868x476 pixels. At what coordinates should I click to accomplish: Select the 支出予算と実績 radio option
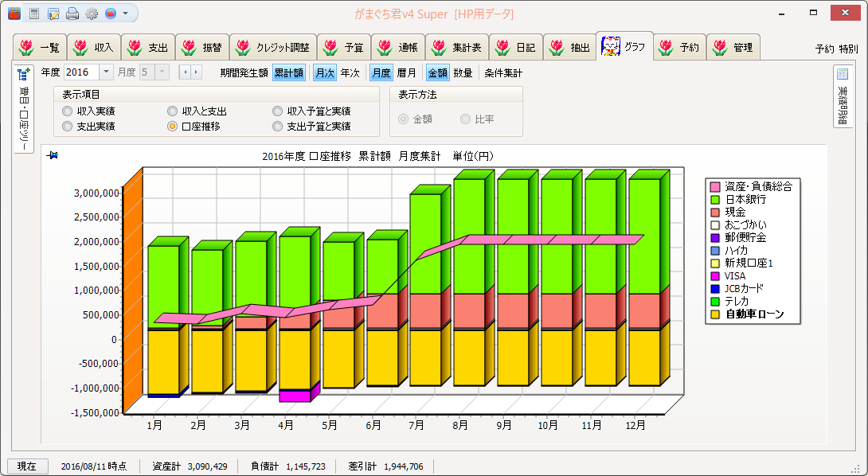click(x=278, y=127)
